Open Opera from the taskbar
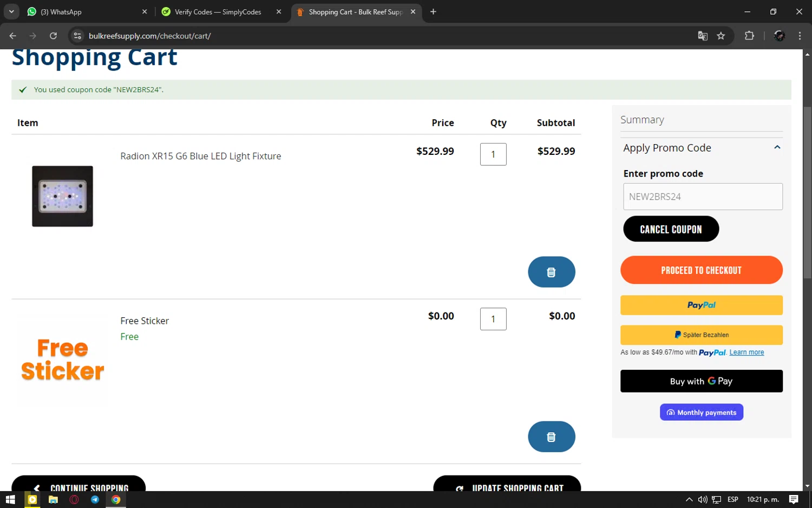Viewport: 812px width, 508px height. tap(74, 499)
